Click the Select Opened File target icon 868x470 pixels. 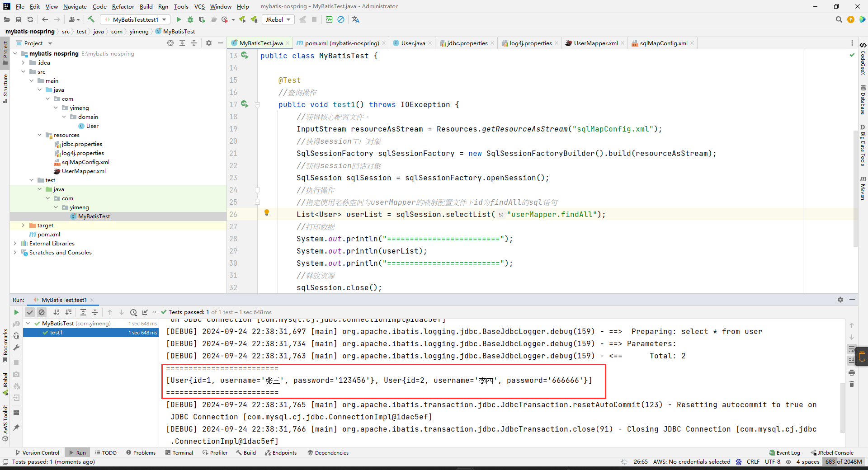[x=170, y=43]
